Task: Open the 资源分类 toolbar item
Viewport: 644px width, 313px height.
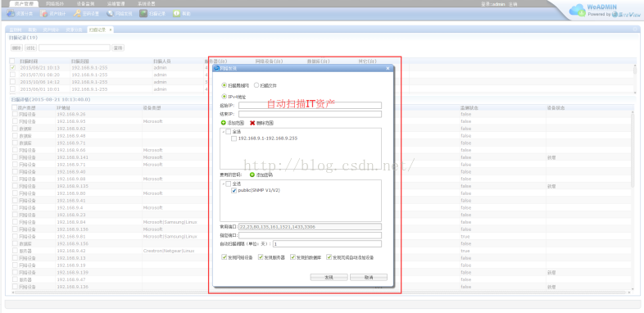Action: (x=20, y=14)
